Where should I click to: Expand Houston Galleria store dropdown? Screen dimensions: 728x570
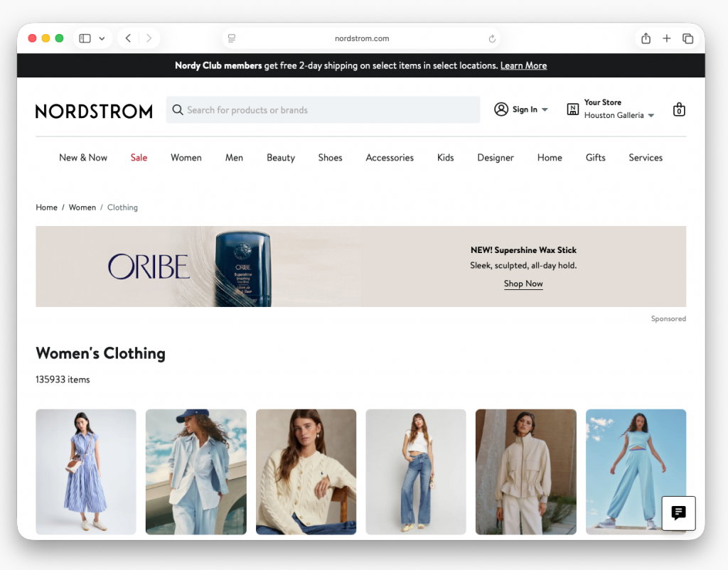point(651,116)
